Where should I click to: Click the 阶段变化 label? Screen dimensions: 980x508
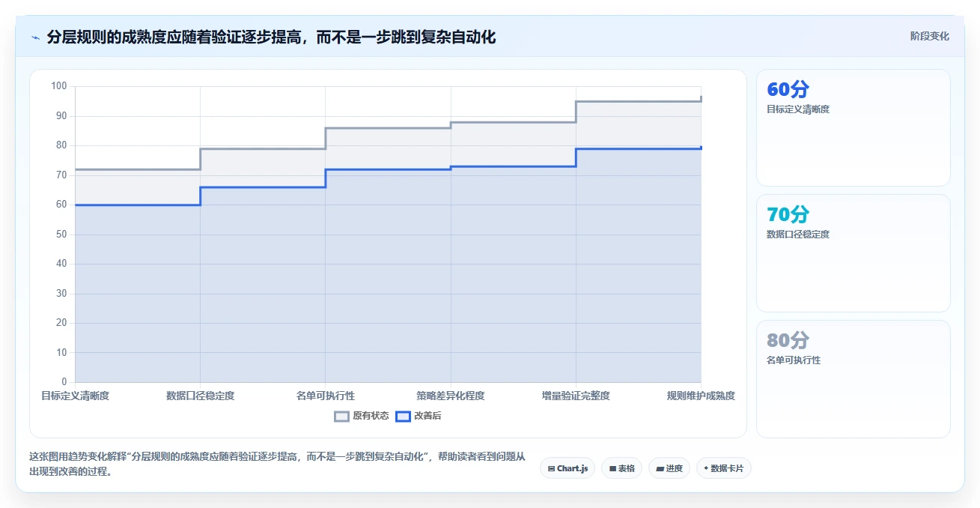click(x=930, y=36)
